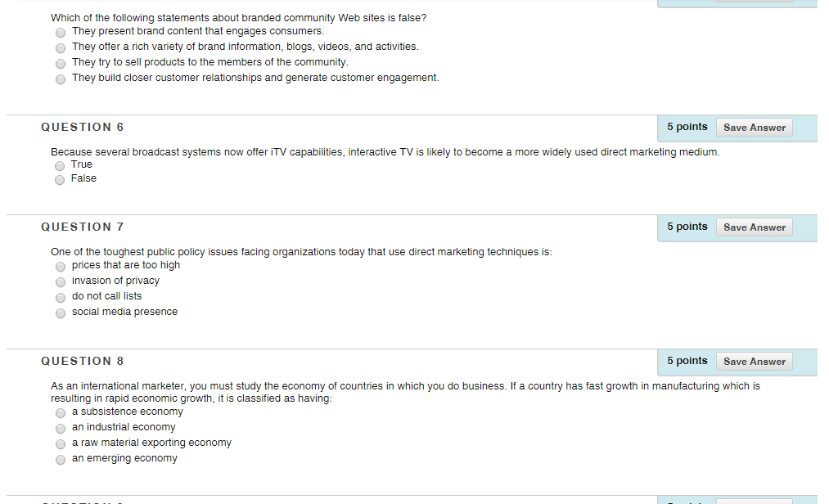Select False for Question 6
Image resolution: width=829 pixels, height=504 pixels.
(x=60, y=180)
